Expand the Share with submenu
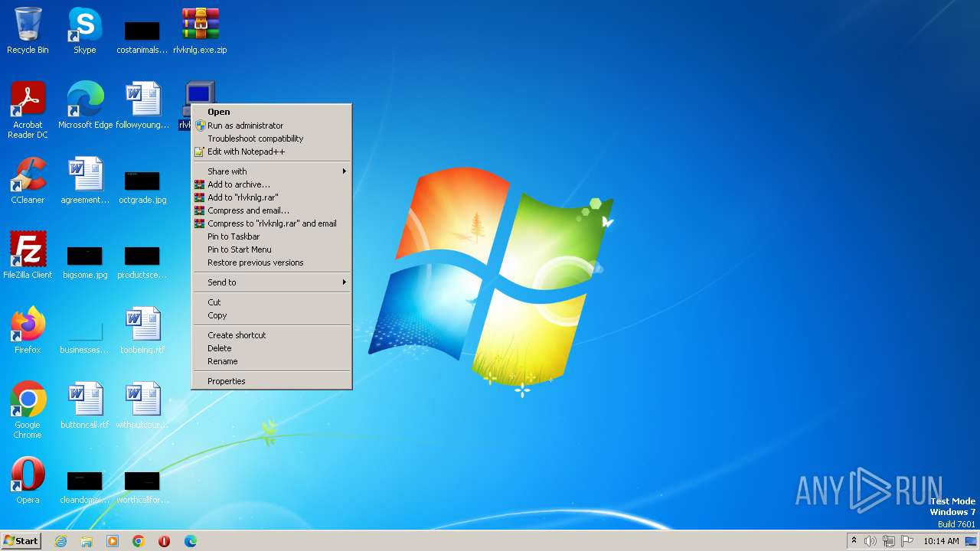980x551 pixels. point(272,171)
